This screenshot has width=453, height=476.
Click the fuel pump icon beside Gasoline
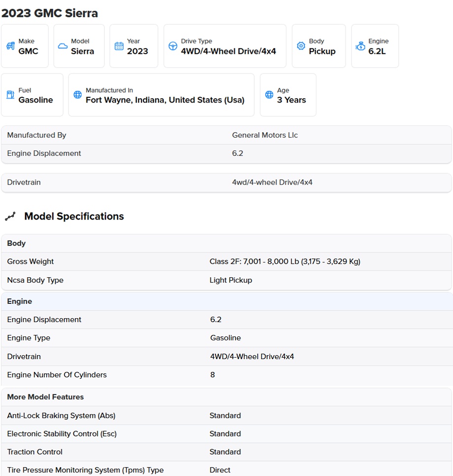11,95
